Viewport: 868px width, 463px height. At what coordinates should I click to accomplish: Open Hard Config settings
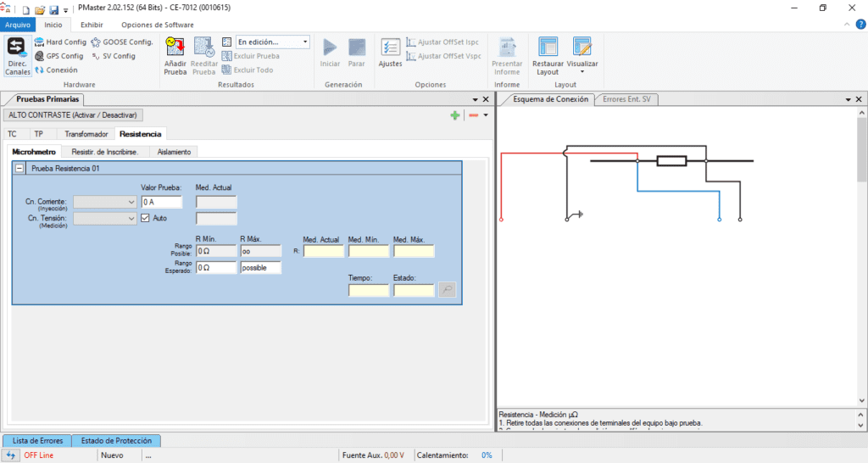point(59,42)
